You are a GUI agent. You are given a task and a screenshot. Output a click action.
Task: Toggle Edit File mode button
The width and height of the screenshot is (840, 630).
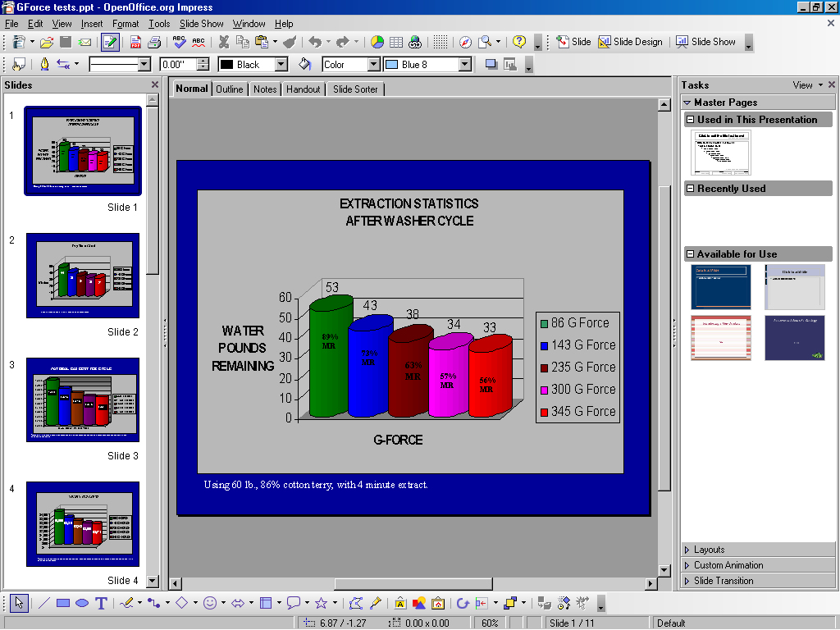pyautogui.click(x=110, y=42)
